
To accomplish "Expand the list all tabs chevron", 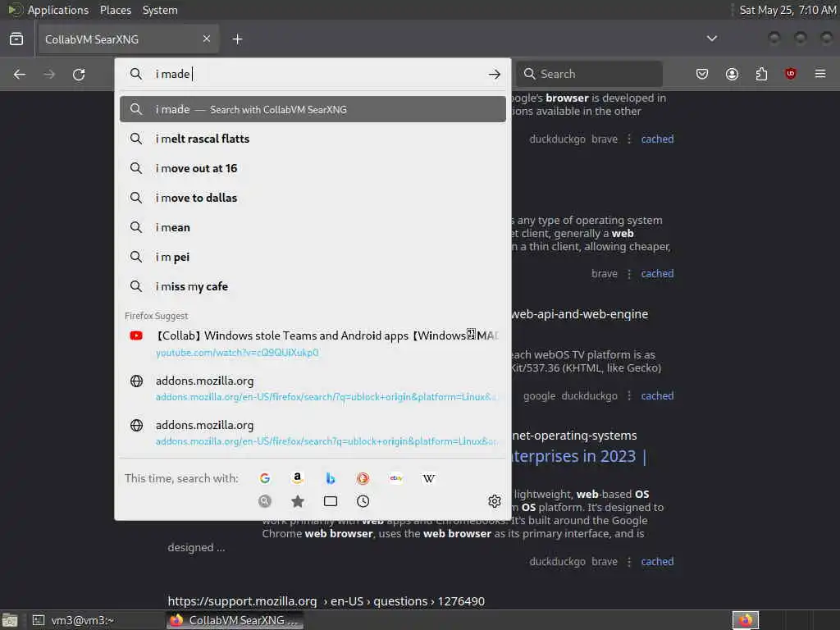I will coord(711,39).
